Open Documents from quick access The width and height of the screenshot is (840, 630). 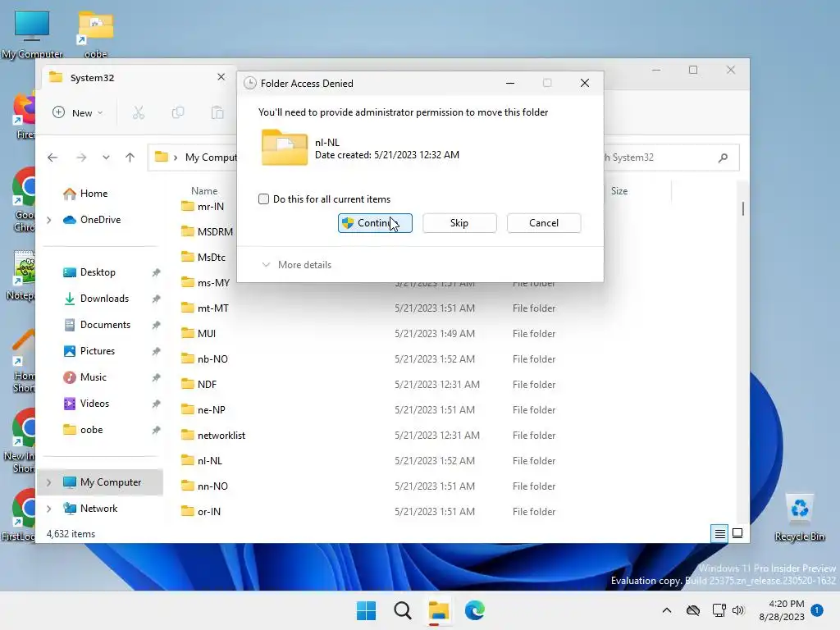coord(97,325)
